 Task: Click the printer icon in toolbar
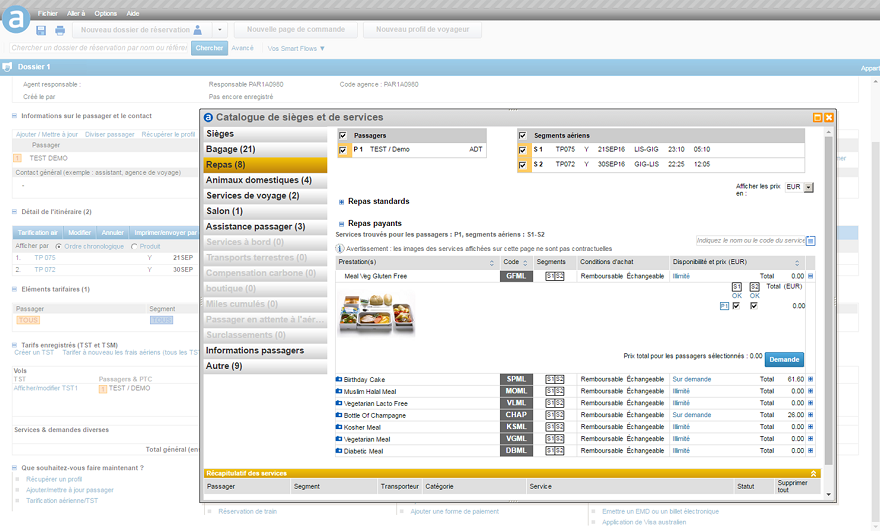tap(60, 30)
